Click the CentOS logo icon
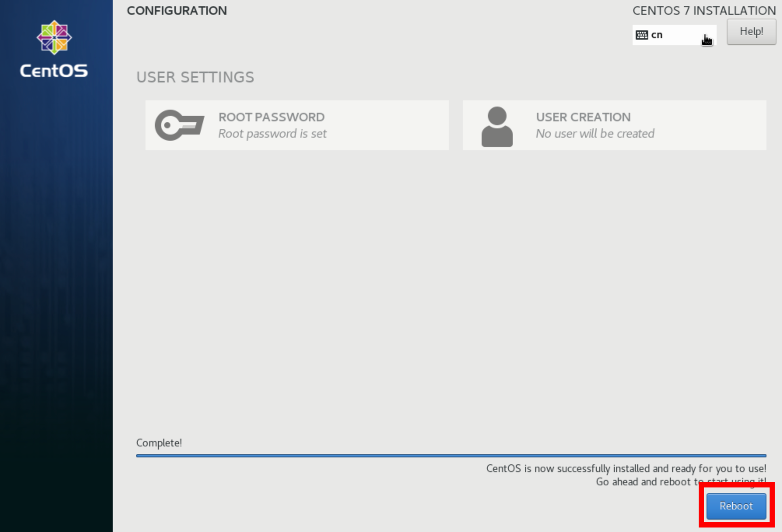The height and width of the screenshot is (532, 782). [x=54, y=37]
